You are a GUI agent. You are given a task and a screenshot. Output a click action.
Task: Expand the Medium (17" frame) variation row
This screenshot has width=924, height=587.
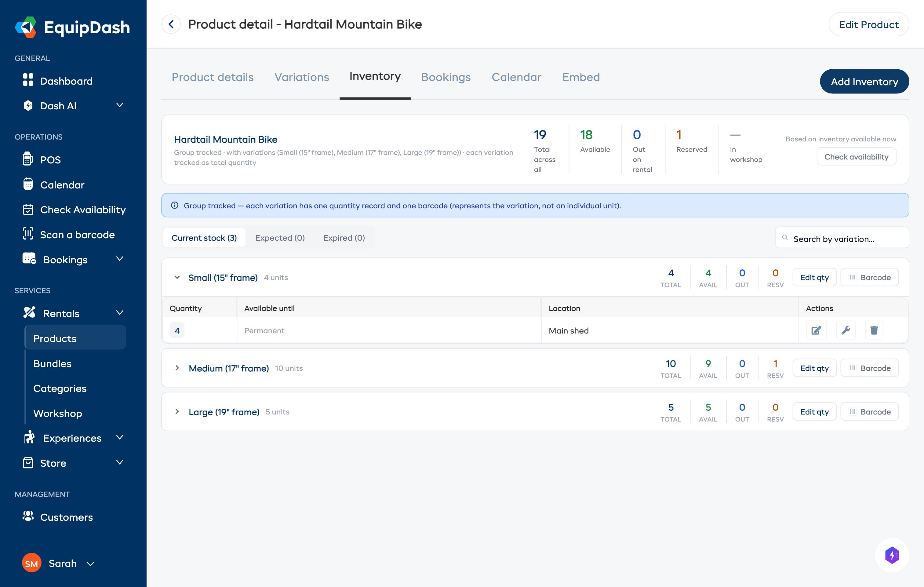(x=177, y=368)
